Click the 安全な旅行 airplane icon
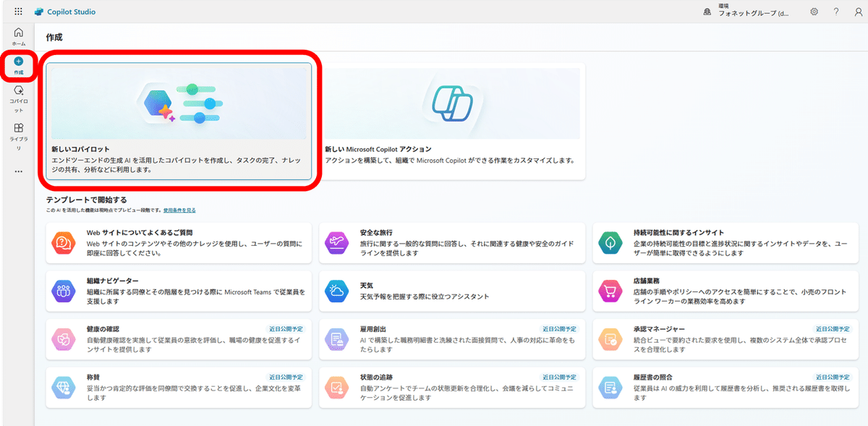This screenshot has height=426, width=868. (336, 244)
